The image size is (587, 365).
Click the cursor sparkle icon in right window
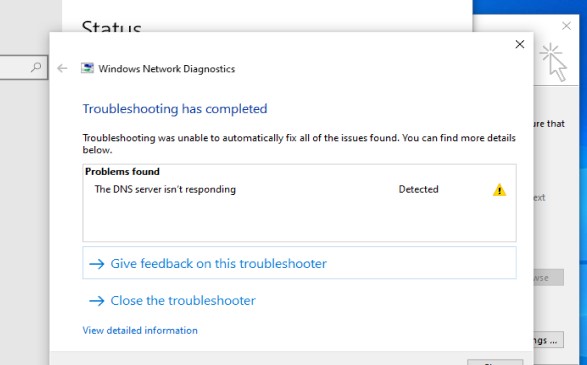[x=554, y=62]
